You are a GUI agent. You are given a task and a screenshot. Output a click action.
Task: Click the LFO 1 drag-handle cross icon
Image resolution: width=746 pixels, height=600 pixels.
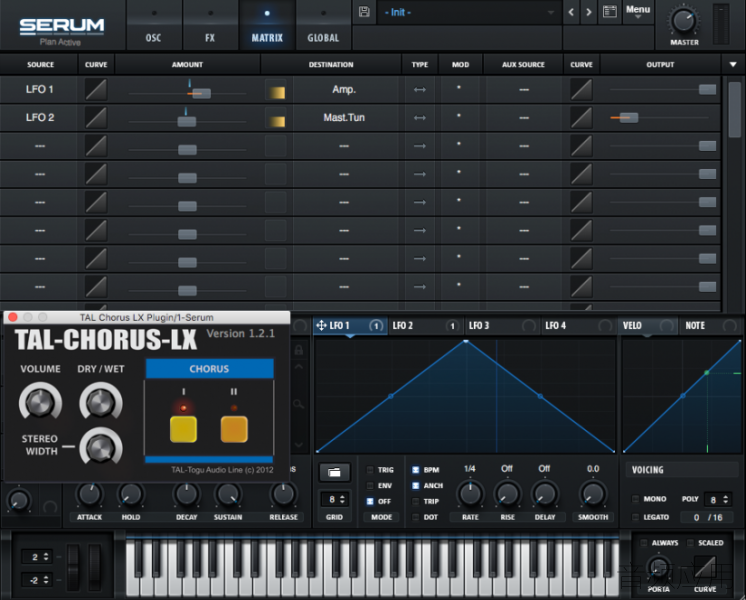[322, 325]
